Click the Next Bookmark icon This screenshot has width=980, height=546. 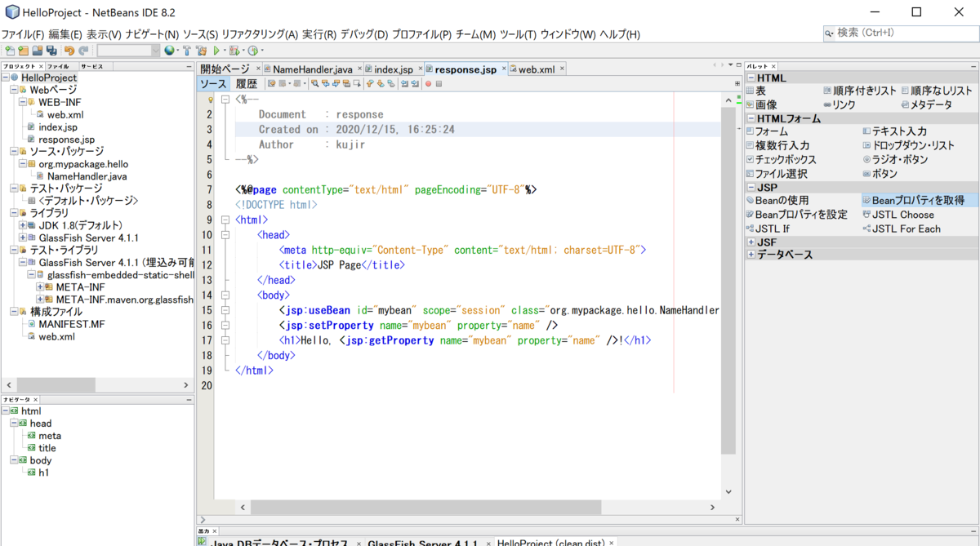click(380, 83)
